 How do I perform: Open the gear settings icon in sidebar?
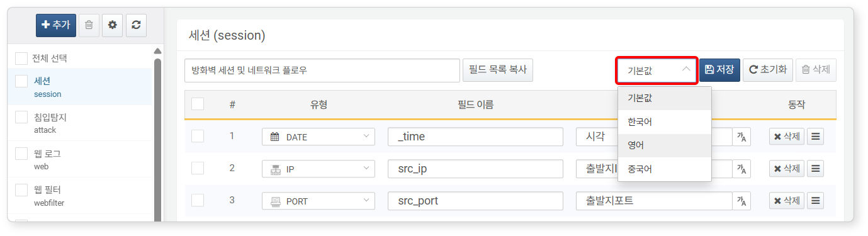pos(113,25)
